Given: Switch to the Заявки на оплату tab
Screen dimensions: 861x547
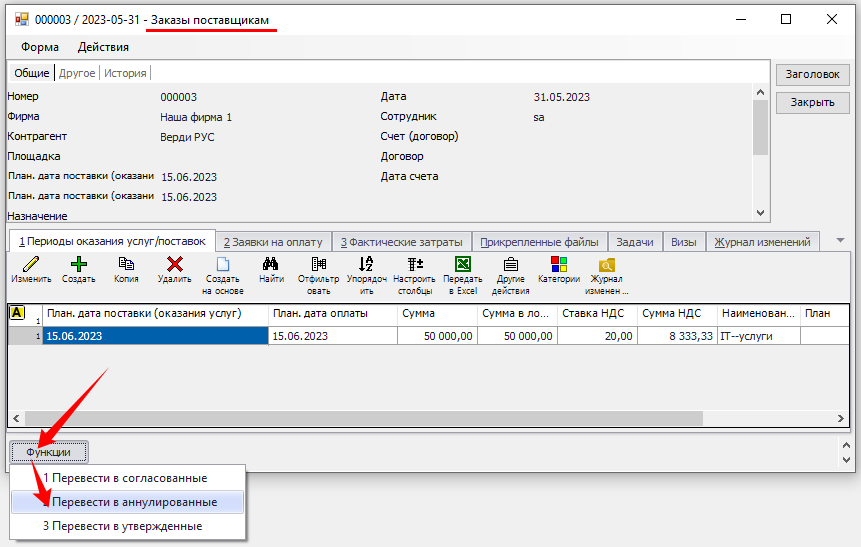Looking at the screenshot, I should 273,242.
